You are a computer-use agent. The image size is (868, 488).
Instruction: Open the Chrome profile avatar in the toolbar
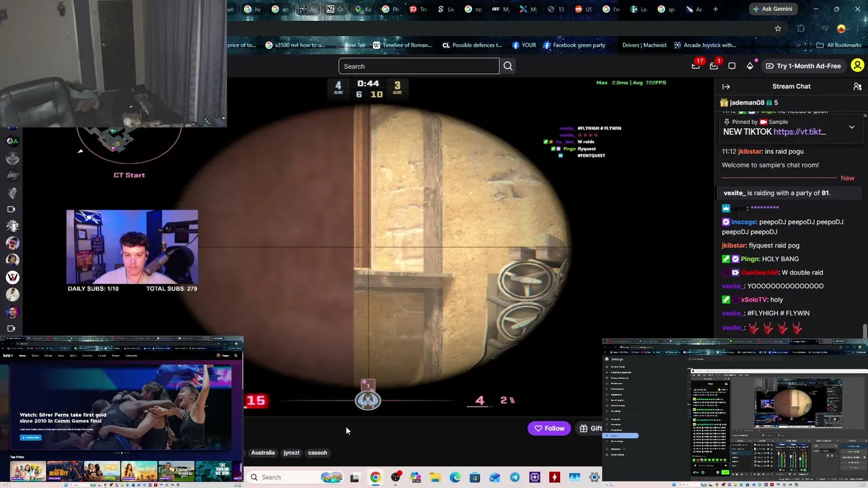click(x=842, y=28)
